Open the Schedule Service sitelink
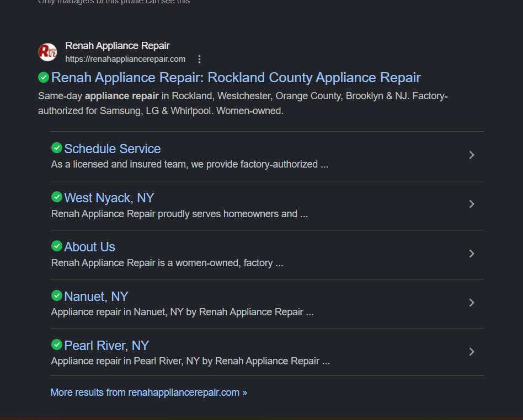Image resolution: width=523 pixels, height=420 pixels. click(x=113, y=149)
